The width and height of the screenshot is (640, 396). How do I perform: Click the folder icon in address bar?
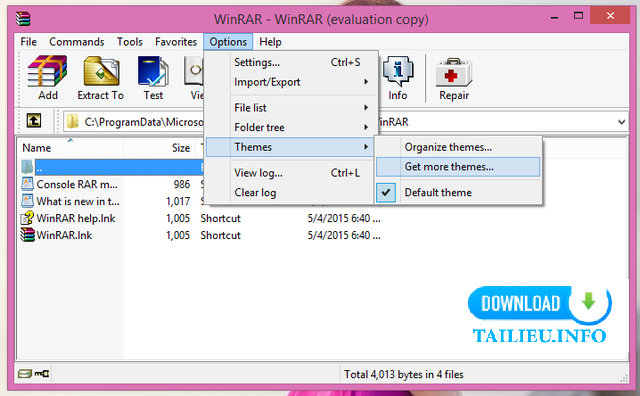point(73,121)
